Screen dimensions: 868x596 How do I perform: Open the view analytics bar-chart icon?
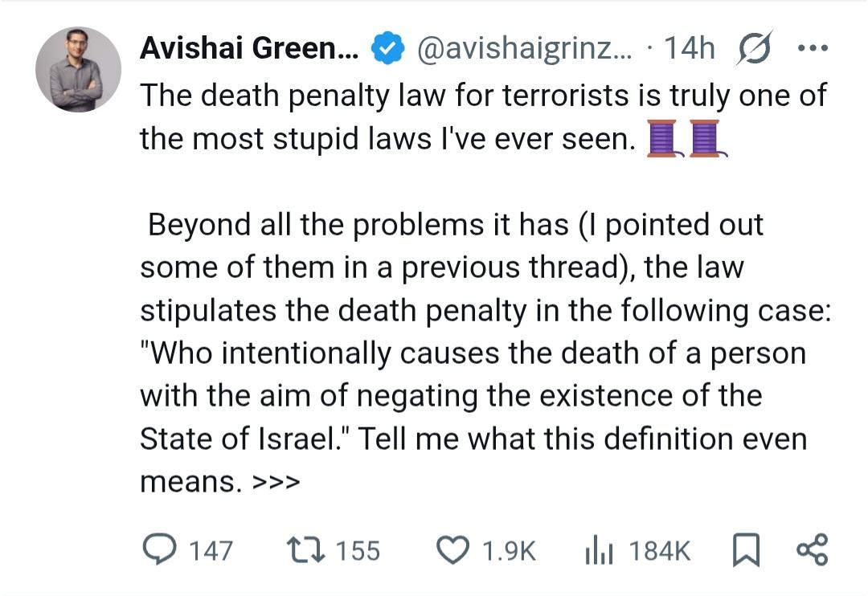click(x=599, y=549)
